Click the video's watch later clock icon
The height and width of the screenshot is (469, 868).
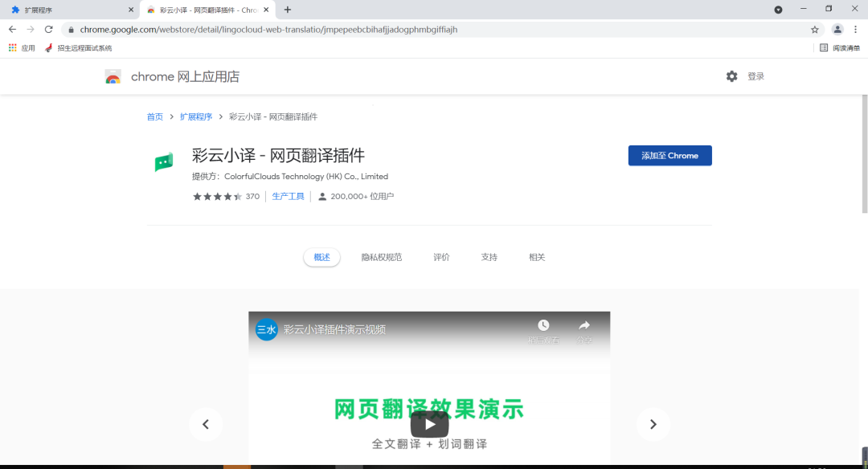click(x=543, y=325)
